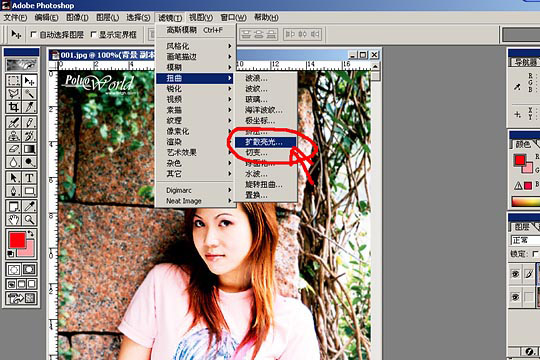Pick the toolbox foreground red color
540x360 pixels.
[x=17, y=240]
